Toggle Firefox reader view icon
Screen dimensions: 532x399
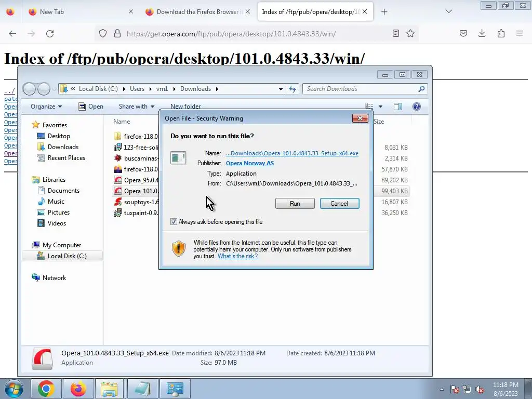395,33
